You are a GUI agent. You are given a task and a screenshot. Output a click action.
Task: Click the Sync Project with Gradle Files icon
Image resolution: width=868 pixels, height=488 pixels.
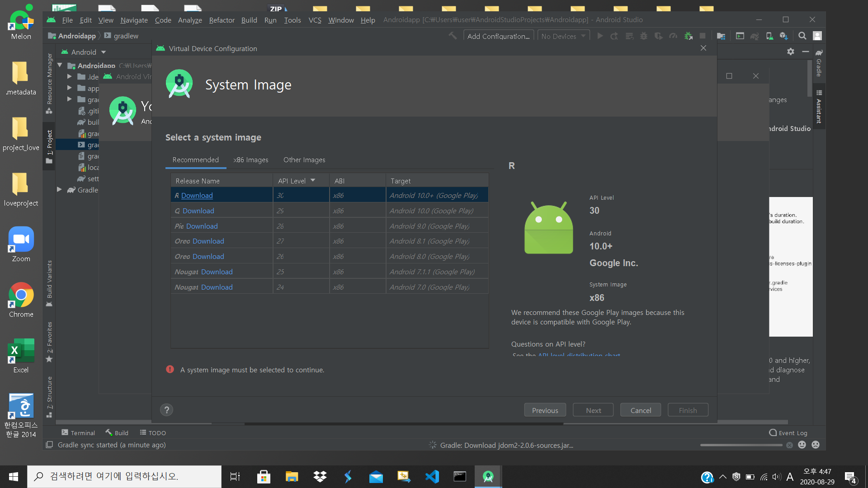755,36
